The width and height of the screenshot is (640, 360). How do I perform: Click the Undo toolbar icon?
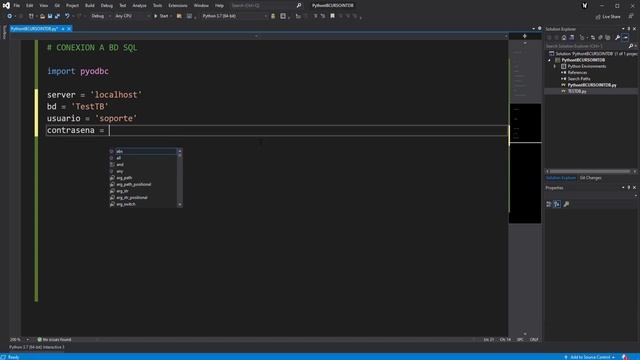(x=67, y=16)
